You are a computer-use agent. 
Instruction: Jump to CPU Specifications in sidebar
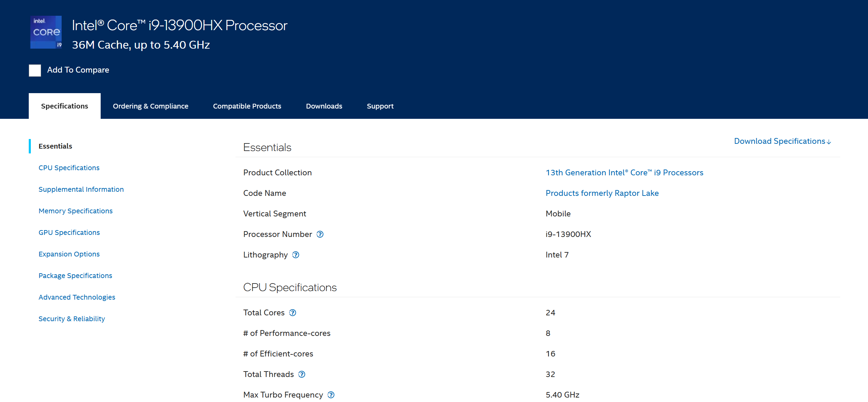(69, 168)
